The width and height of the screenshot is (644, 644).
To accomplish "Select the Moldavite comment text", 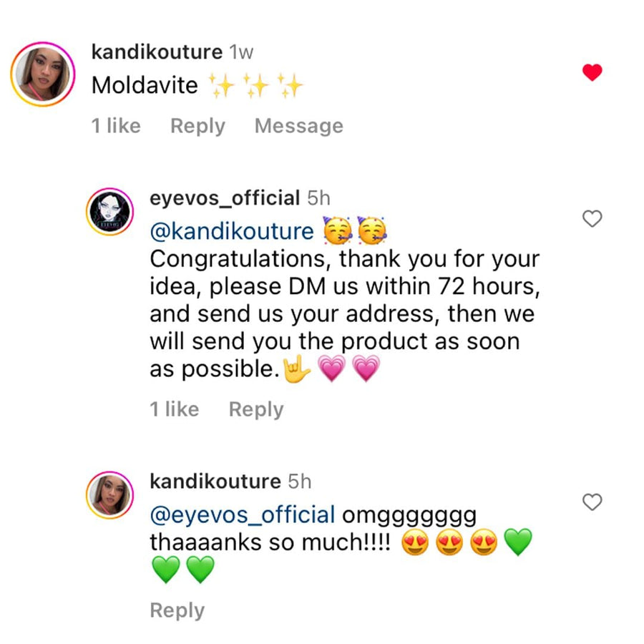I will 145,86.
